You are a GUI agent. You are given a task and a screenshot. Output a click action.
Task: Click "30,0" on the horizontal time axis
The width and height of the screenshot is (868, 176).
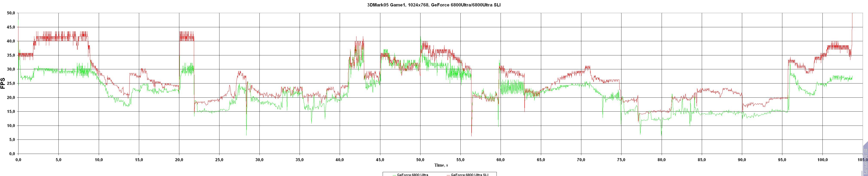tap(259, 160)
